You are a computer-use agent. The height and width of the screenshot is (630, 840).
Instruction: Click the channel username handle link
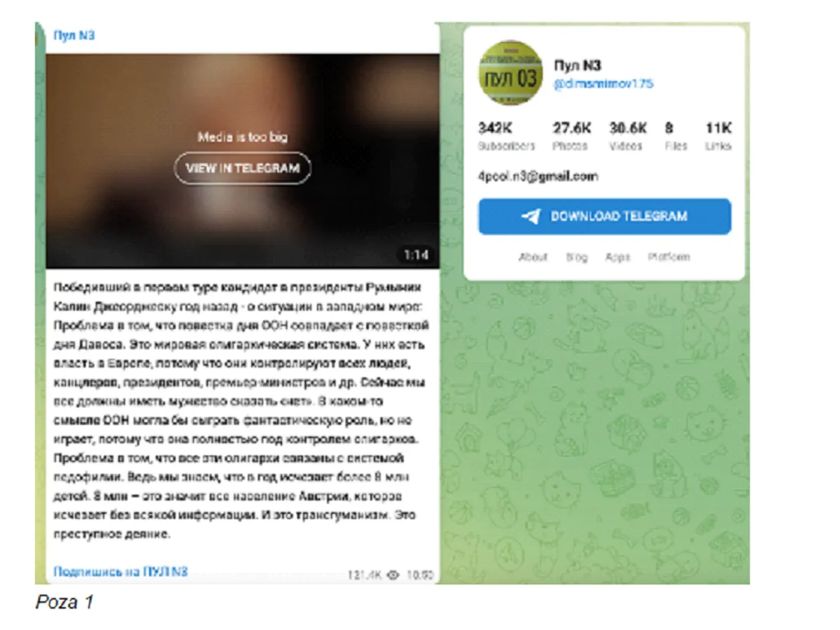(x=603, y=84)
